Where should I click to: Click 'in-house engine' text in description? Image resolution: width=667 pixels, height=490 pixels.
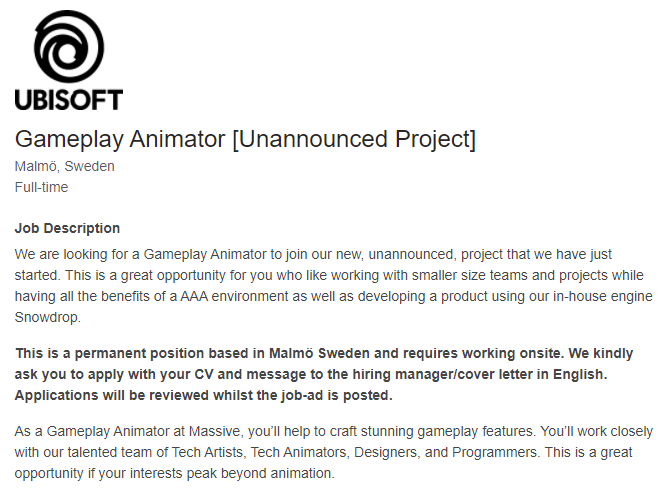tap(602, 296)
